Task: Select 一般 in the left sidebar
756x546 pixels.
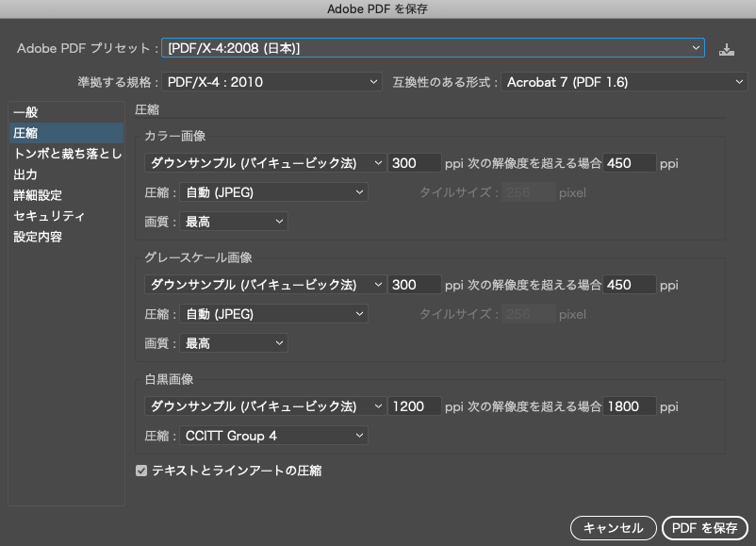Action: point(67,112)
